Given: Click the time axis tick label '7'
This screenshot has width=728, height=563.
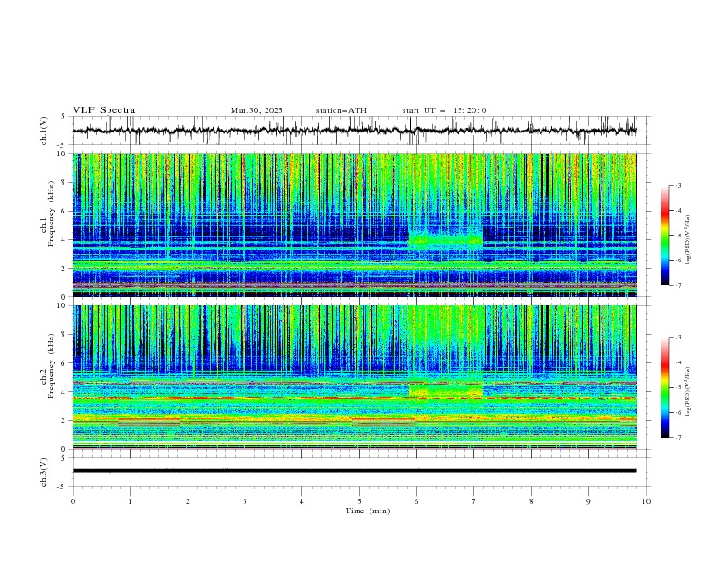Looking at the screenshot, I should point(474,501).
